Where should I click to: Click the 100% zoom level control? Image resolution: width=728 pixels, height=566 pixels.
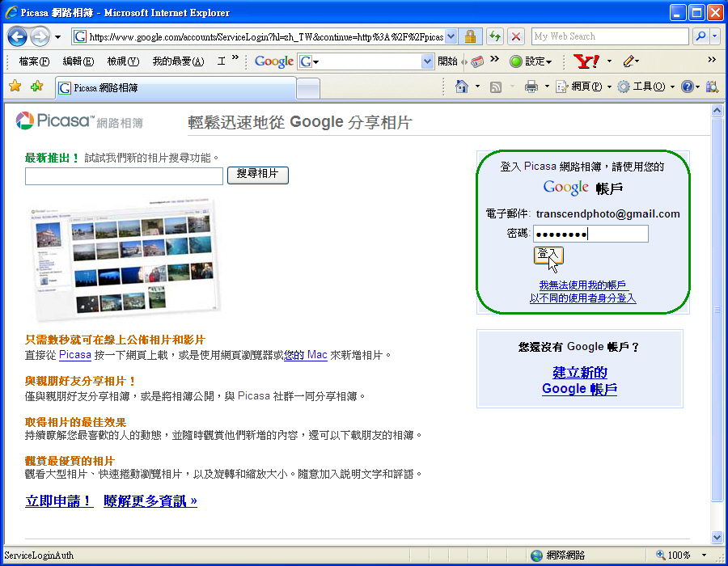[673, 555]
